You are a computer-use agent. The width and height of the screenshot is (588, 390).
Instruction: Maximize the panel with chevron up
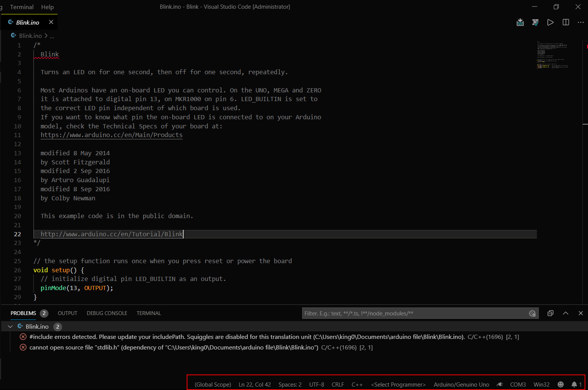[x=566, y=313]
